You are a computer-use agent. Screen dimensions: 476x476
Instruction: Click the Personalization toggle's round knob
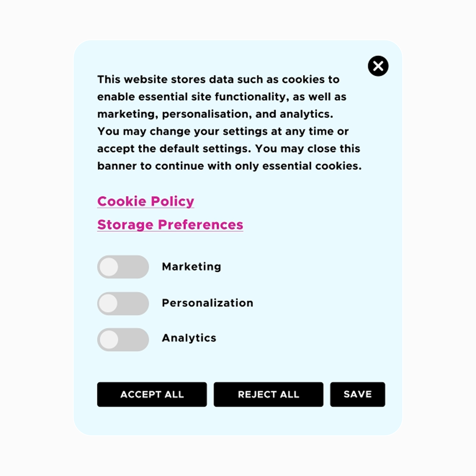(x=108, y=304)
